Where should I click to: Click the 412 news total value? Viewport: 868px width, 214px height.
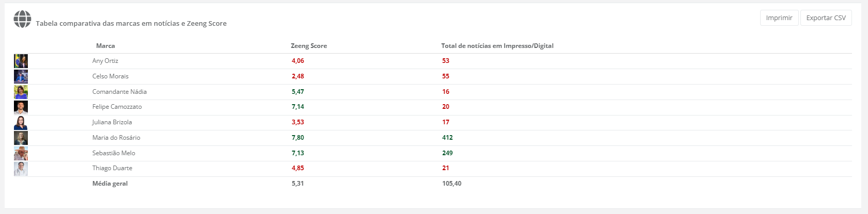pos(447,138)
